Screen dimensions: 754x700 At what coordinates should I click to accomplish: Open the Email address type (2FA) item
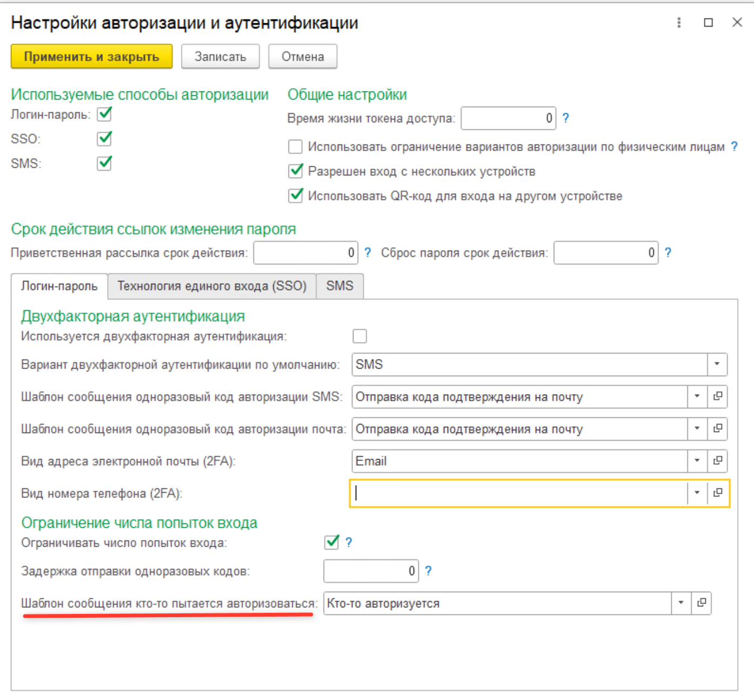[x=718, y=461]
